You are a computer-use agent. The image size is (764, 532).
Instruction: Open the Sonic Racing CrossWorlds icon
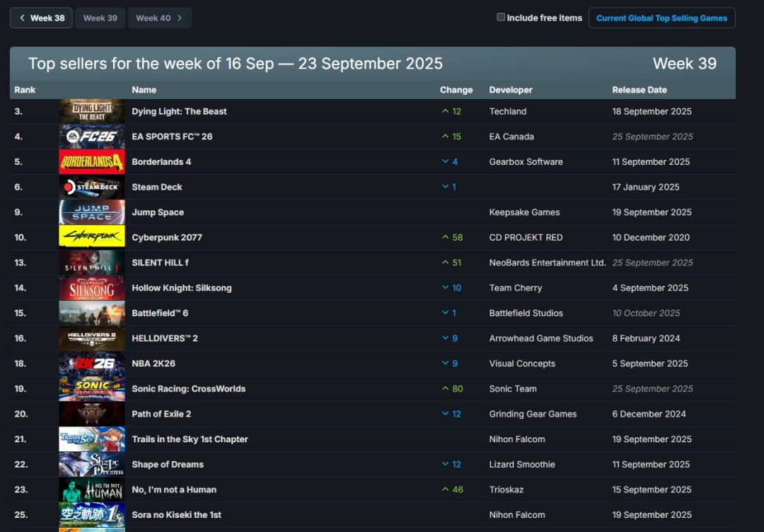(x=92, y=389)
